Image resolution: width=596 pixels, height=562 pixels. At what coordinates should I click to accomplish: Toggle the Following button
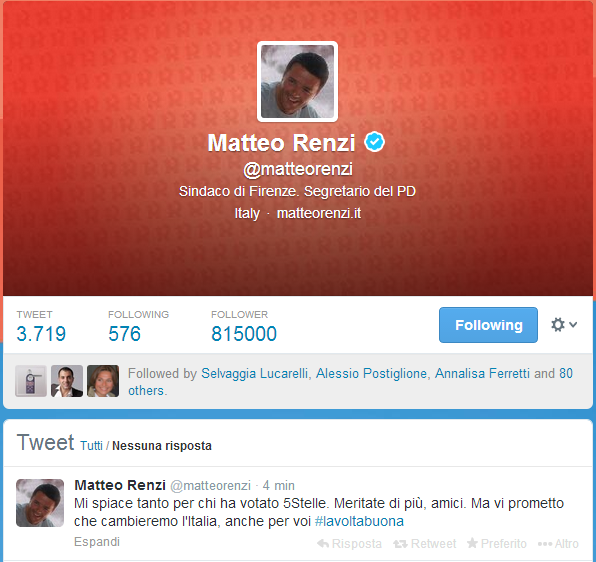click(x=488, y=325)
